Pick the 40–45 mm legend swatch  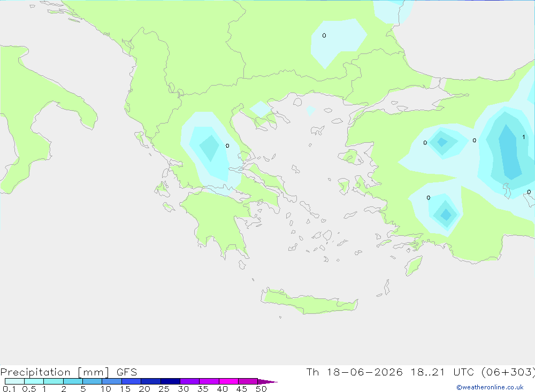(x=228, y=381)
